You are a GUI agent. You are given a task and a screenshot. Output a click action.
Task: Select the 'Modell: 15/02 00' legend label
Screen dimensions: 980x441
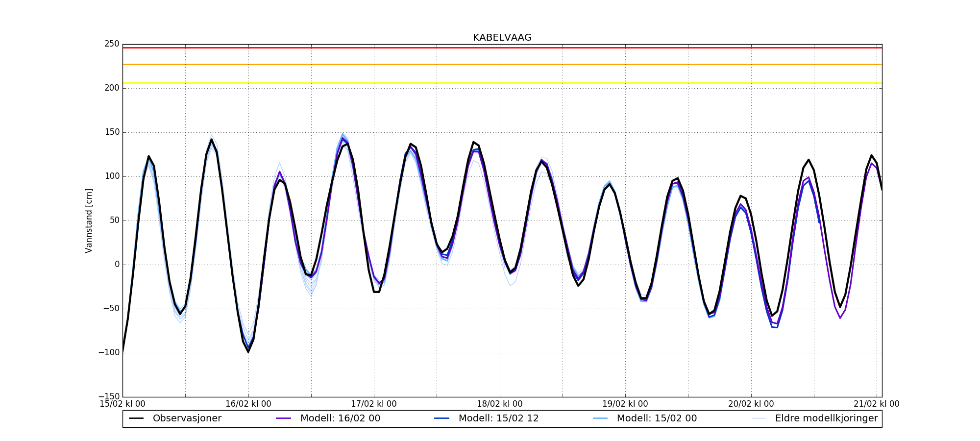tap(657, 418)
